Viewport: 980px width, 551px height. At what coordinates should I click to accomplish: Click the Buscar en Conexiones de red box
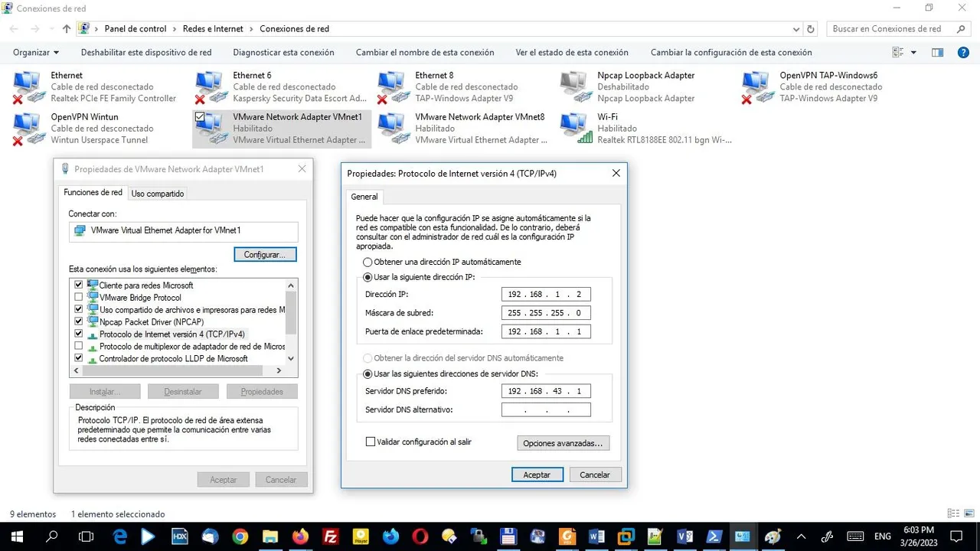898,29
